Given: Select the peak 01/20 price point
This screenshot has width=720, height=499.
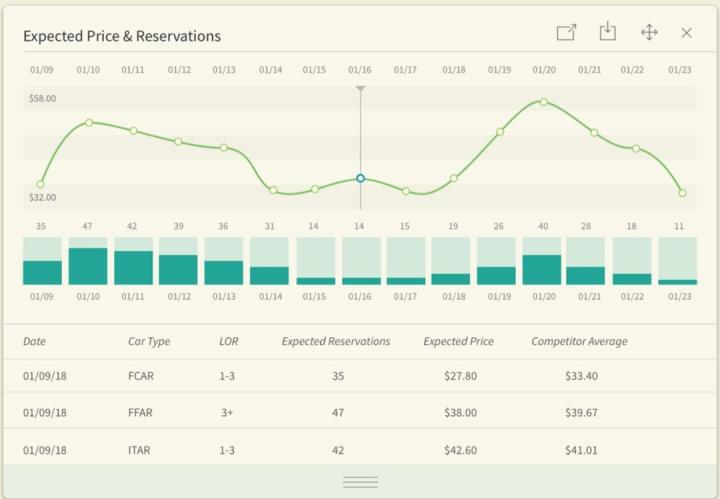Looking at the screenshot, I should tap(543, 102).
